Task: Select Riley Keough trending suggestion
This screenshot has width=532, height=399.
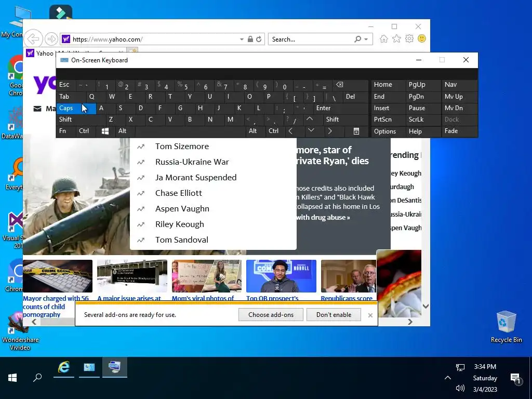Action: pyautogui.click(x=213, y=224)
